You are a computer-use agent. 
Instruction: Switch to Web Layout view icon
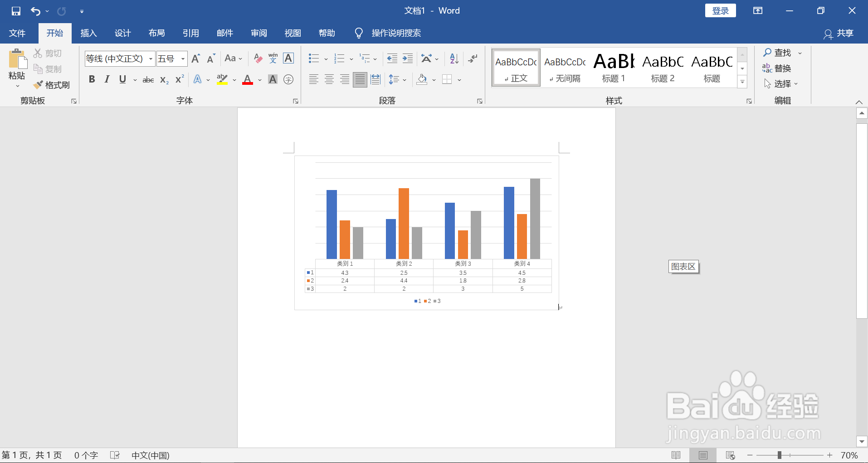(730, 455)
